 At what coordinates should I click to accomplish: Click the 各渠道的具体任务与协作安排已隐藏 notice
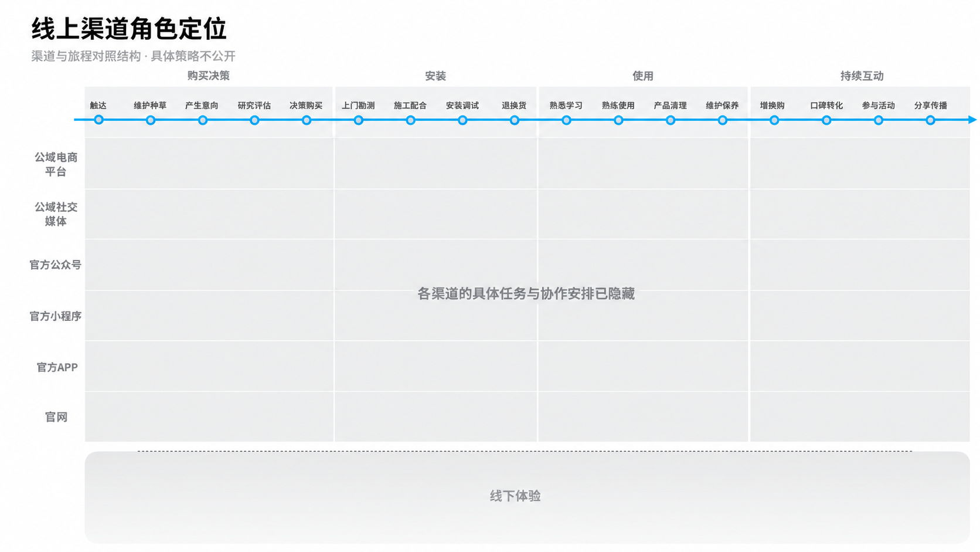[526, 293]
